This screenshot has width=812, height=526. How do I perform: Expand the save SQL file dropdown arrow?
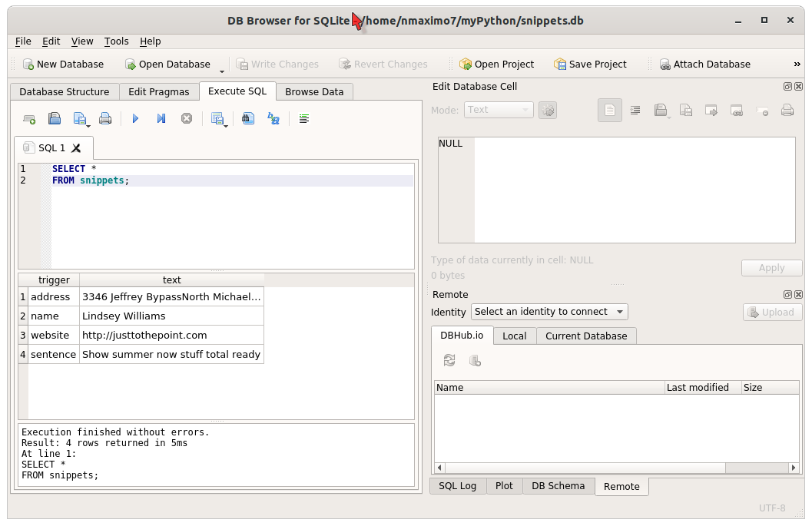click(88, 124)
